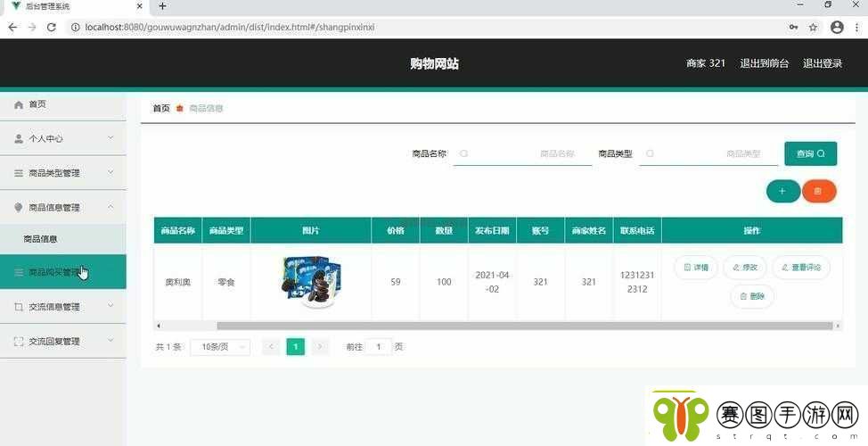Click the browser back arrow
The image size is (868, 446).
click(12, 27)
